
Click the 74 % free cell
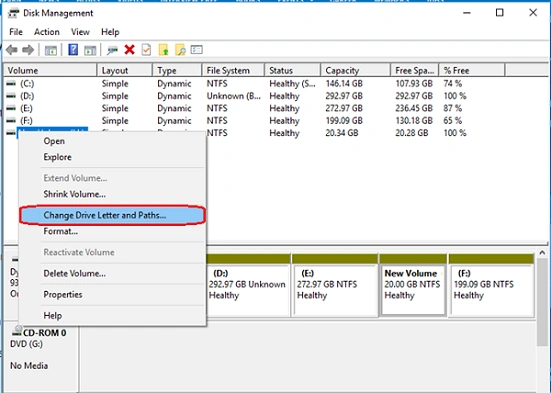point(453,84)
